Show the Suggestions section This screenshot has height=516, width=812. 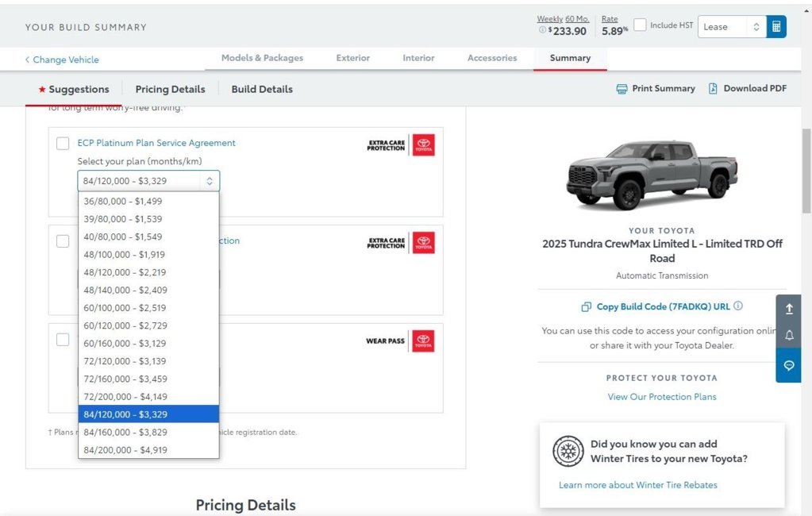point(74,89)
